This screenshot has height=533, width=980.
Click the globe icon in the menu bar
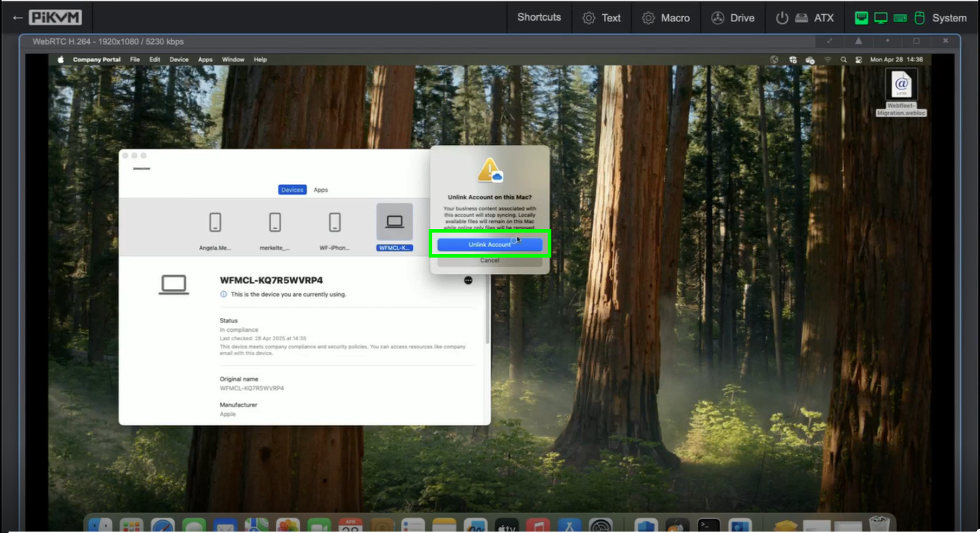tap(775, 60)
